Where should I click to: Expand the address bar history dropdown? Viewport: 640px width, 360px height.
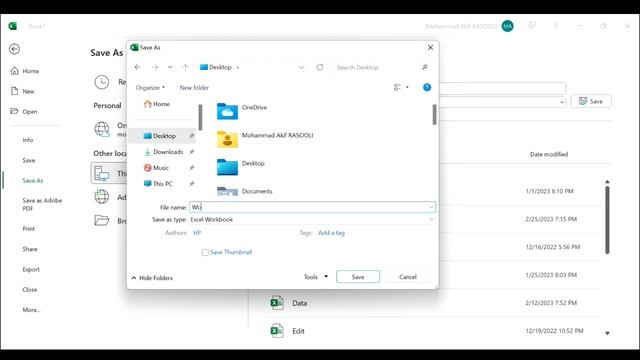(x=302, y=67)
